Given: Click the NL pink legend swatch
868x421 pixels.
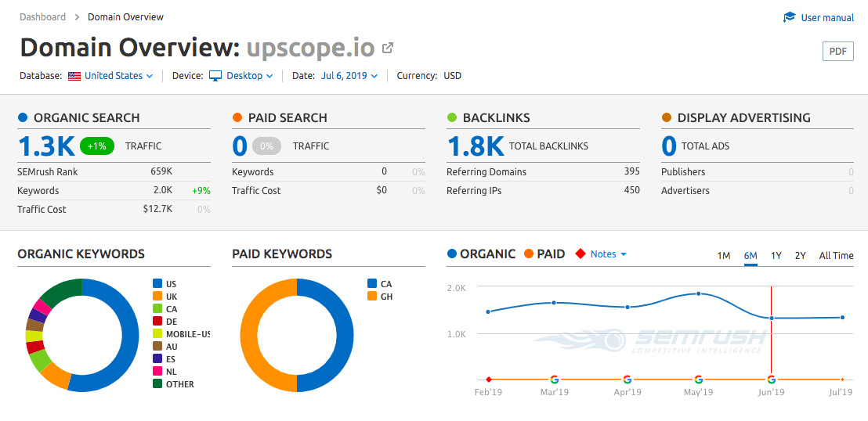Looking at the screenshot, I should pyautogui.click(x=157, y=371).
